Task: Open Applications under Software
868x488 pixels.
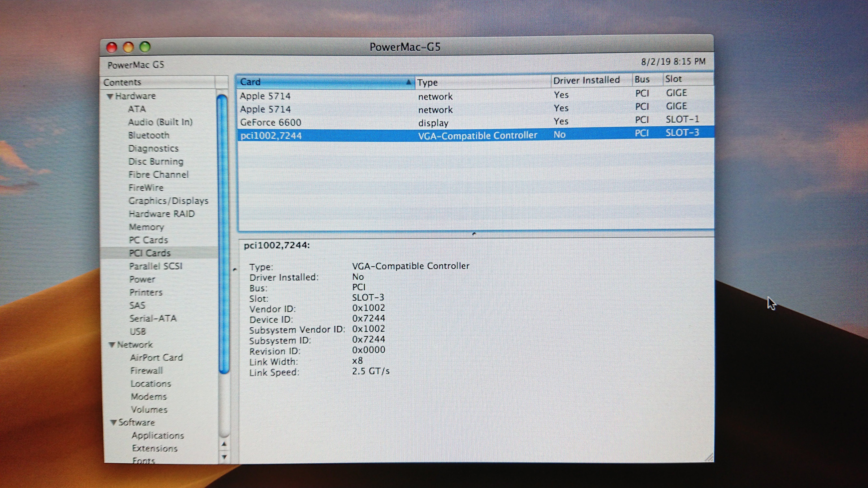Action: (158, 436)
